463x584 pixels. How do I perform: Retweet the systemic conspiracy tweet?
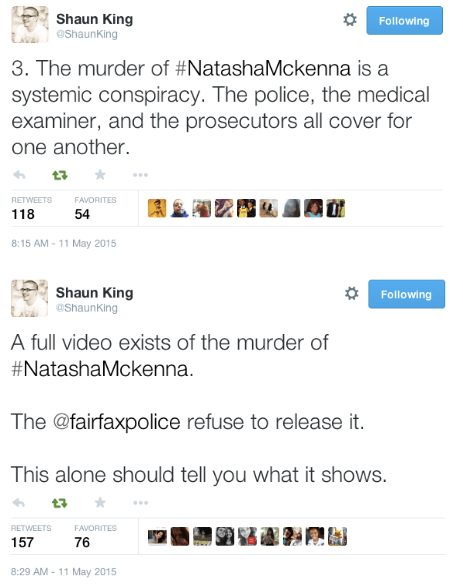60,175
